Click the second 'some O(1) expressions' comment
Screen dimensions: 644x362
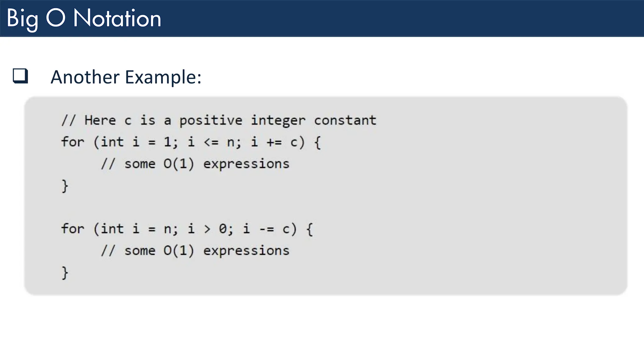pos(195,251)
